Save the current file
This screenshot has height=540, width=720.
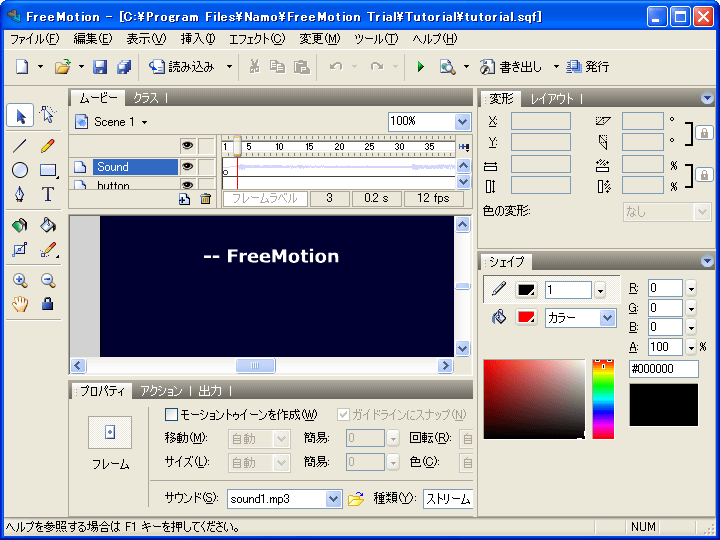pyautogui.click(x=100, y=67)
